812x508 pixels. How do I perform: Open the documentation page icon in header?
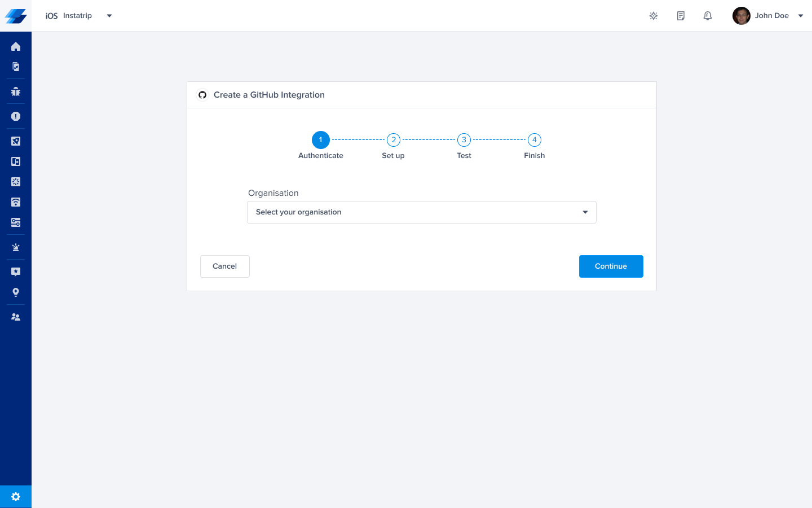point(681,16)
